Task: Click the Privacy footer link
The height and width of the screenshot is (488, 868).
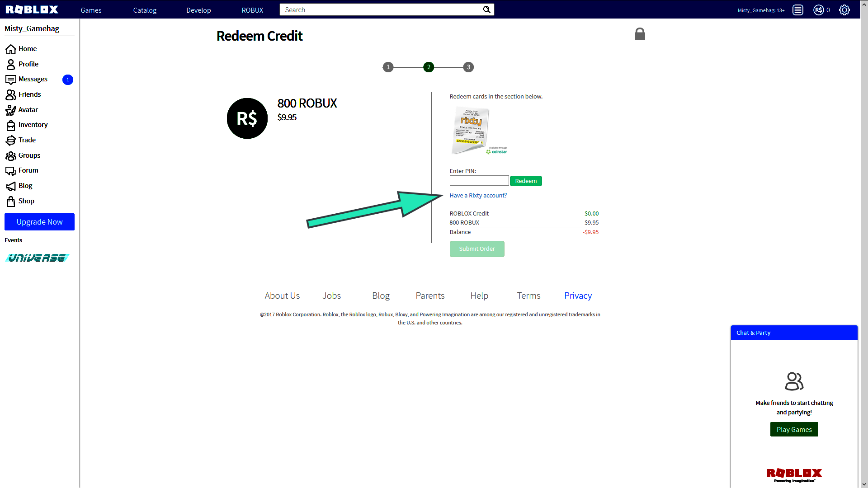Action: (x=578, y=296)
